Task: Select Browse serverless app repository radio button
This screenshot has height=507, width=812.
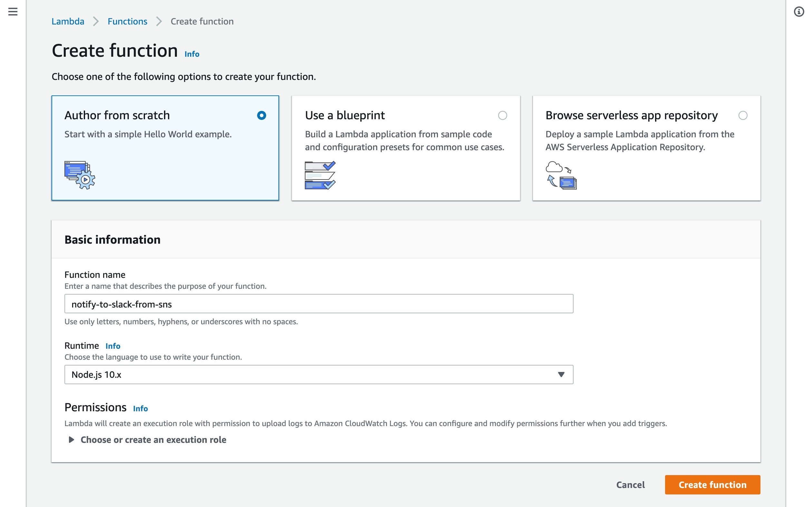Action: coord(743,115)
